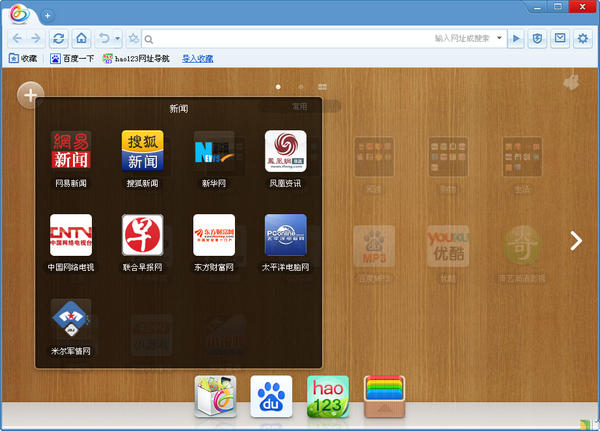Open the security shield icon
This screenshot has width=600, height=431.
[537, 38]
